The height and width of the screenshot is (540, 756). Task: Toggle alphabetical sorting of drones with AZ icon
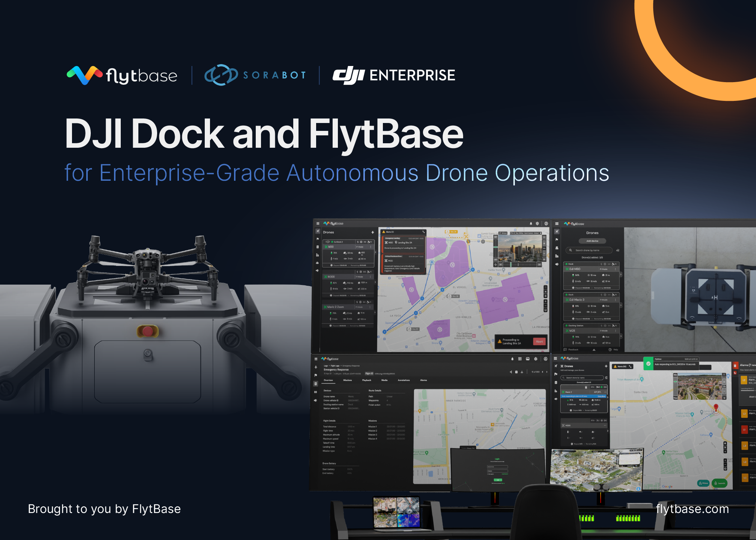click(618, 250)
